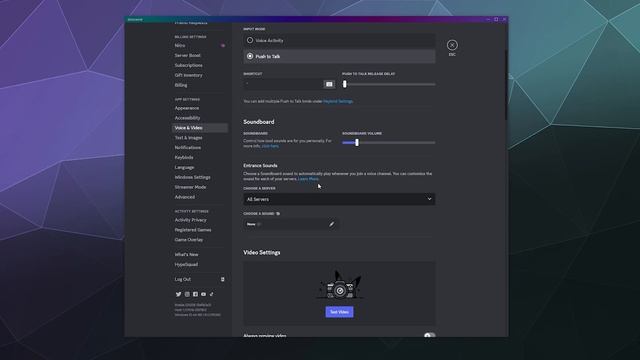Close settings with the ESC circle button
The image size is (640, 360).
click(x=452, y=45)
